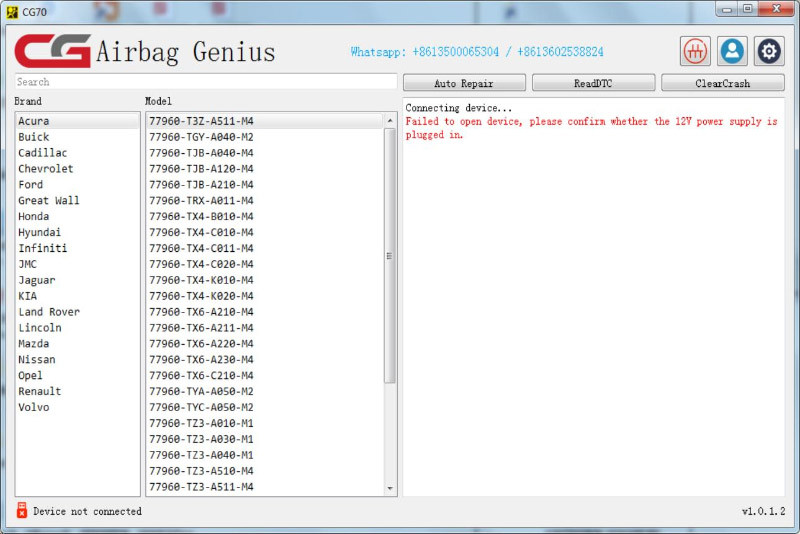This screenshot has width=800, height=534.
Task: Click the model list scroll down arrow
Action: (x=390, y=488)
